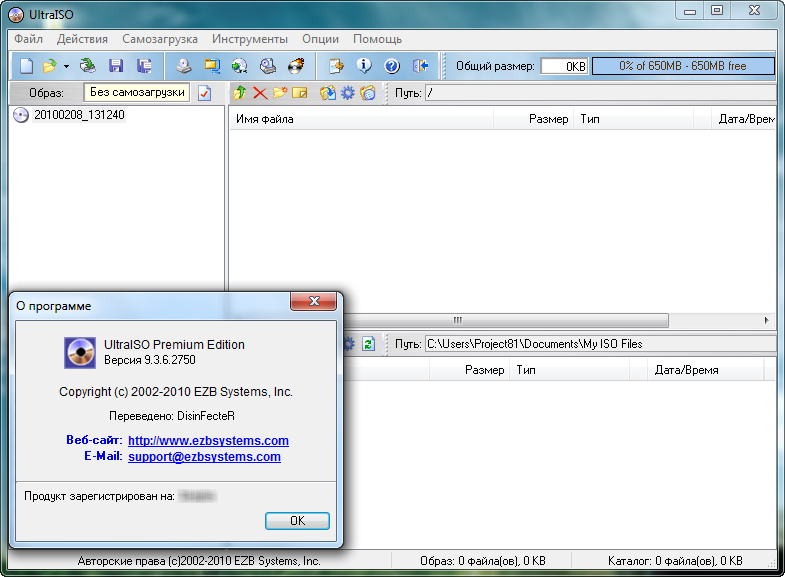Expand the Open recent files dropdown arrow
Image resolution: width=785 pixels, height=577 pixels.
(x=66, y=66)
